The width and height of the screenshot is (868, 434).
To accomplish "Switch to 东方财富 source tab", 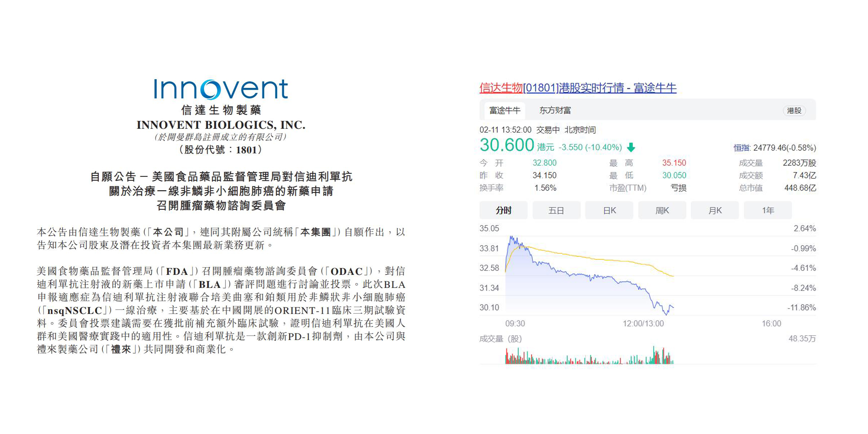I will coord(555,110).
